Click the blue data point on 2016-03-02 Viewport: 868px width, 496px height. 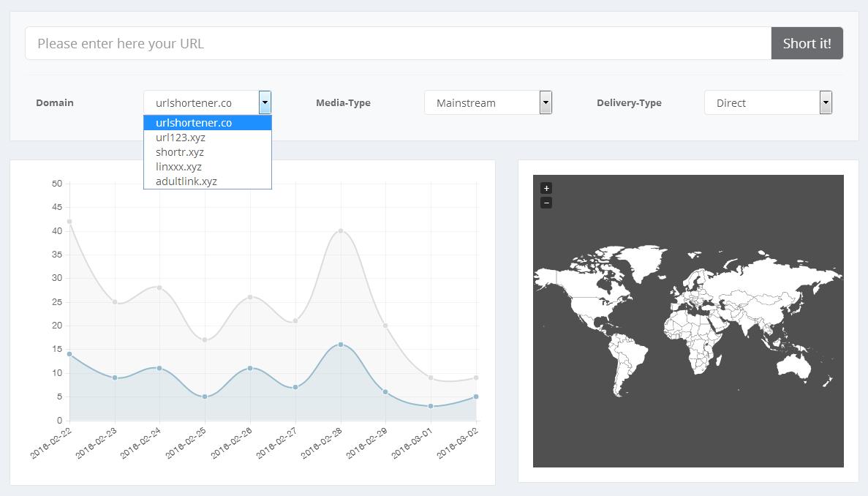(476, 397)
